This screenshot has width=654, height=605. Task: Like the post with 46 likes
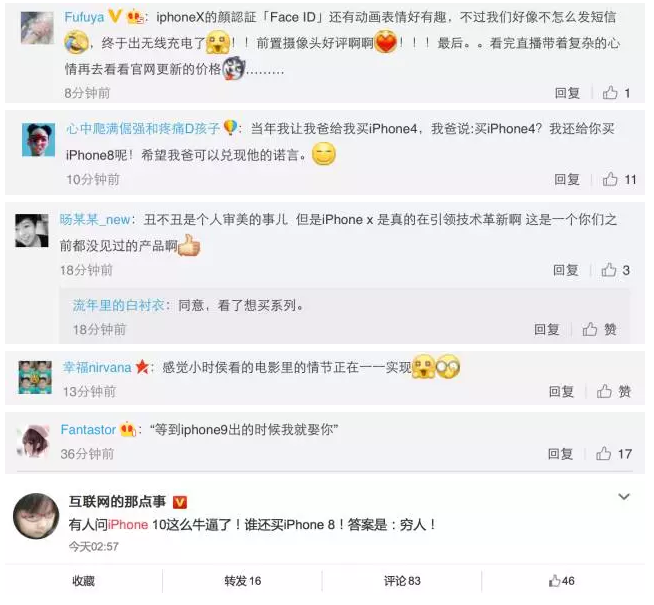(561, 580)
